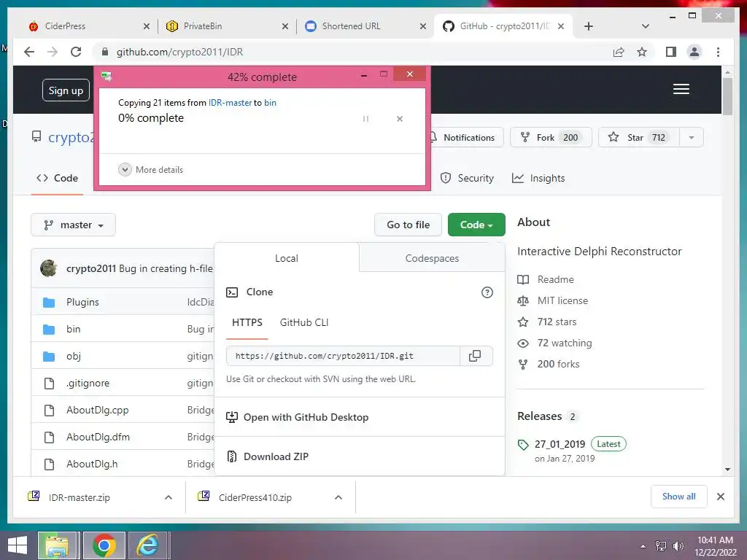Viewport: 747px width, 560px height.
Task: Open the Readme link in About
Action: pyautogui.click(x=546, y=279)
